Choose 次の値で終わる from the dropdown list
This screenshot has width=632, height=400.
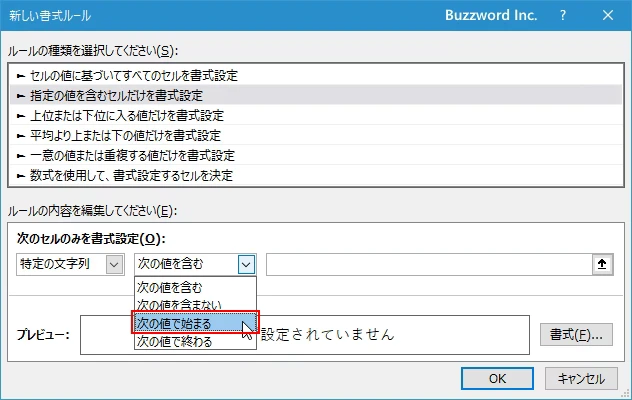point(195,341)
